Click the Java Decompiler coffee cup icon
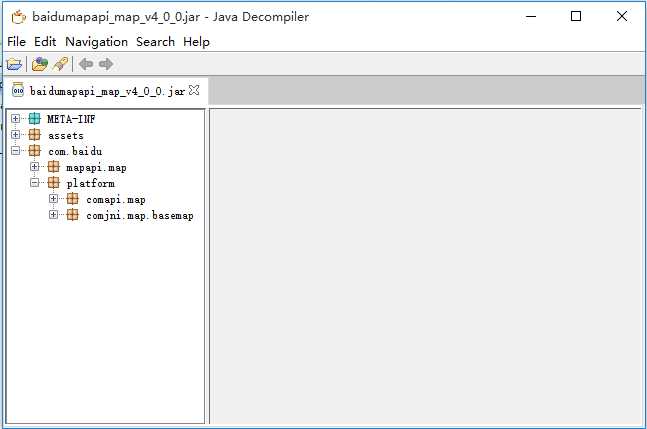Image resolution: width=647 pixels, height=429 pixels. point(19,17)
